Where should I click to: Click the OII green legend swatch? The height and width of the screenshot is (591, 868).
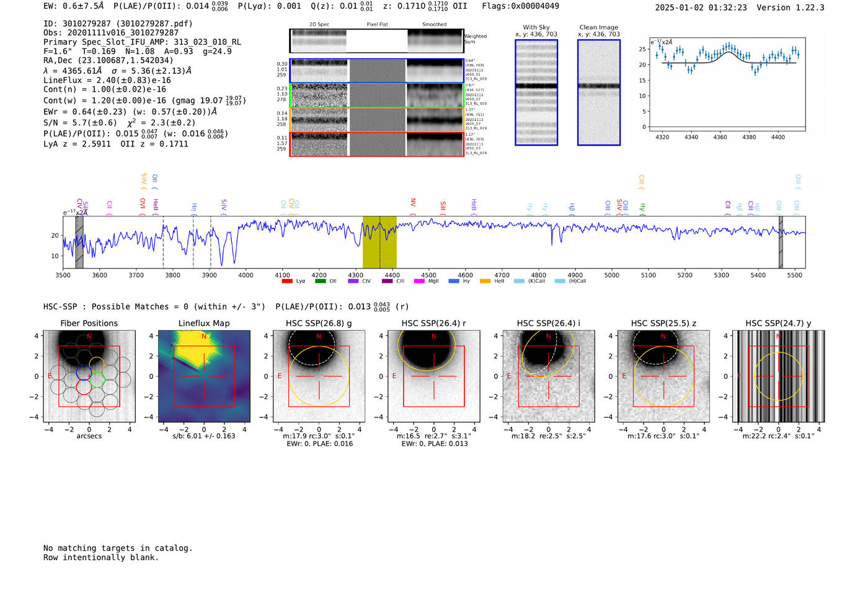coord(320,281)
